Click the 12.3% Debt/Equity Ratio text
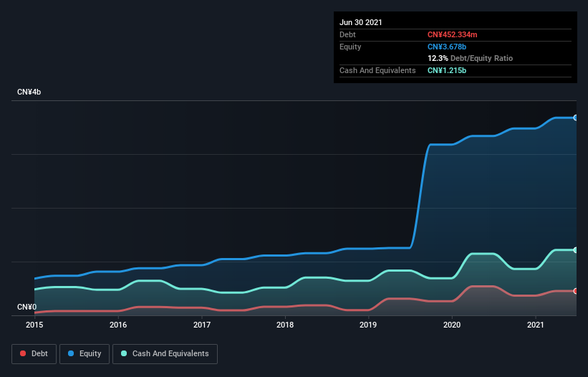 click(x=470, y=58)
